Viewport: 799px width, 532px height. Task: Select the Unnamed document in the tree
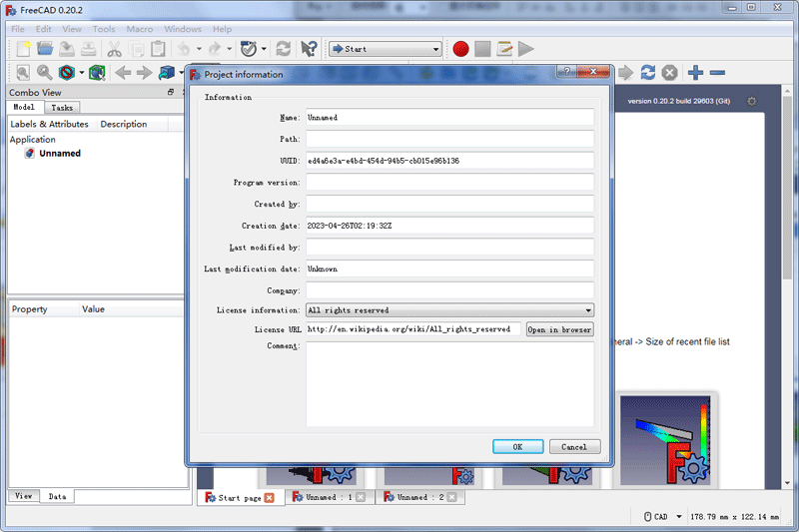59,154
